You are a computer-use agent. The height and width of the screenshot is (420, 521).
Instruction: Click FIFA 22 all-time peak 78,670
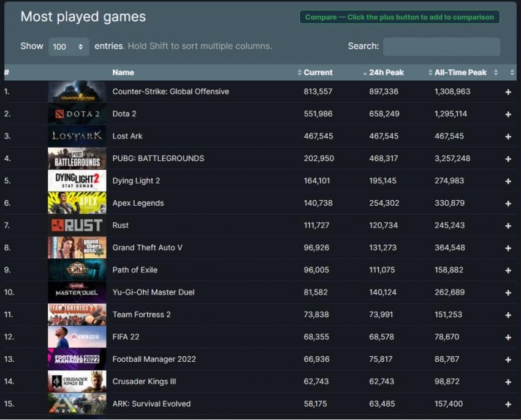(447, 337)
